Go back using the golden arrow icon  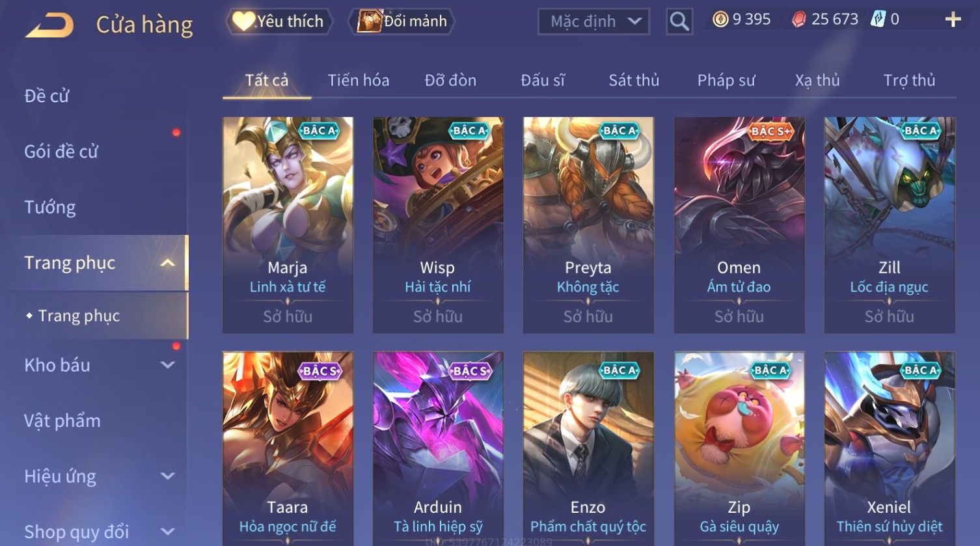[49, 25]
